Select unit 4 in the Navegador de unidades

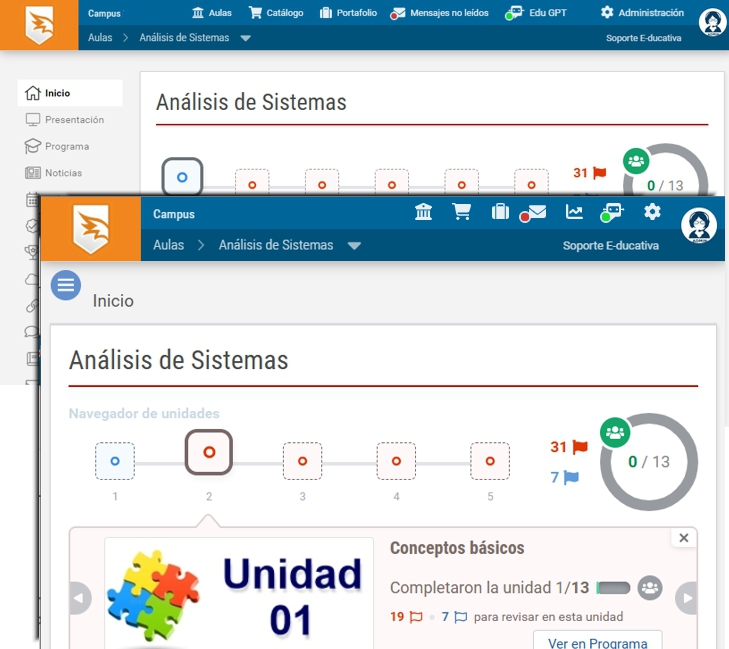pyautogui.click(x=396, y=461)
